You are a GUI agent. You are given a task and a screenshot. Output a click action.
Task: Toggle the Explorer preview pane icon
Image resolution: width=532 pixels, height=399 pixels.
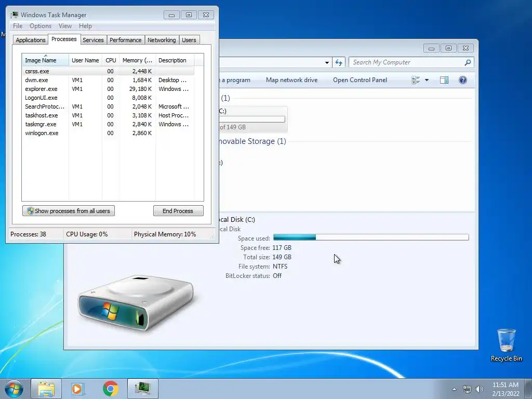[x=444, y=80]
